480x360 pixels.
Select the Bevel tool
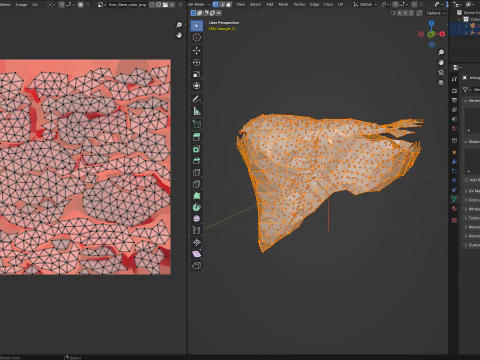coord(197,161)
